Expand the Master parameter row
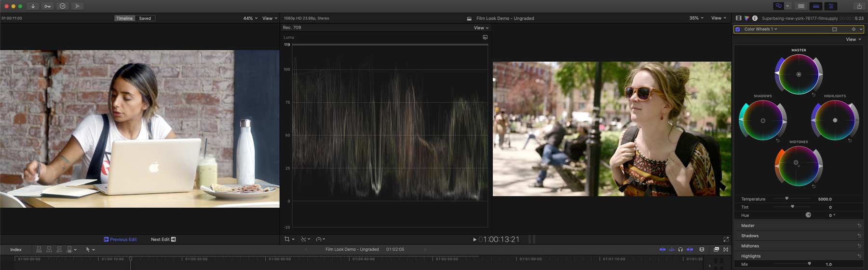Screen dimensions: 868x270 [x=799, y=226]
